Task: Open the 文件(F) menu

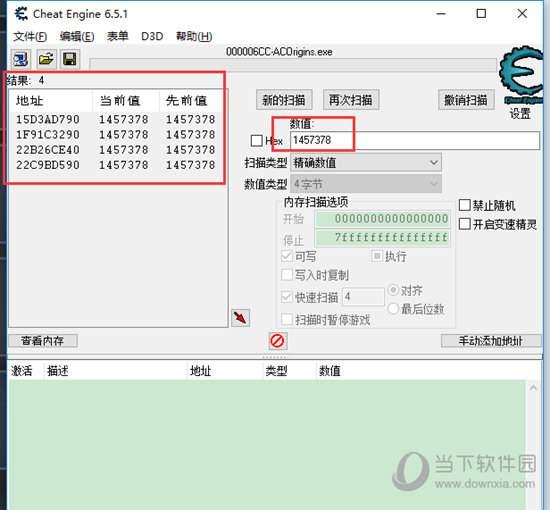Action: tap(30, 36)
